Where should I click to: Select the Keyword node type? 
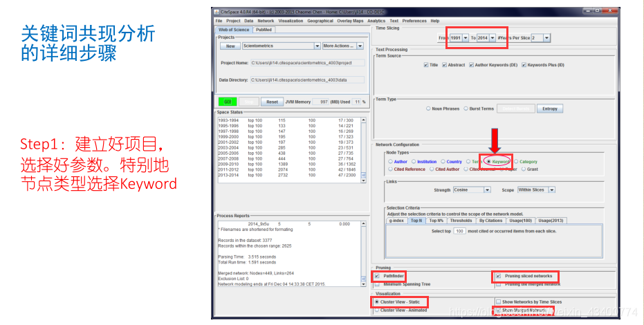pos(489,162)
